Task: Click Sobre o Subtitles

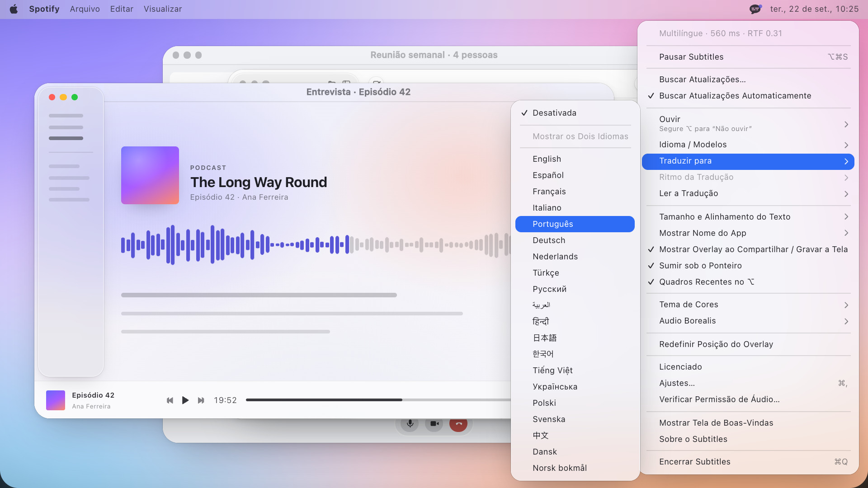Action: (x=748, y=439)
